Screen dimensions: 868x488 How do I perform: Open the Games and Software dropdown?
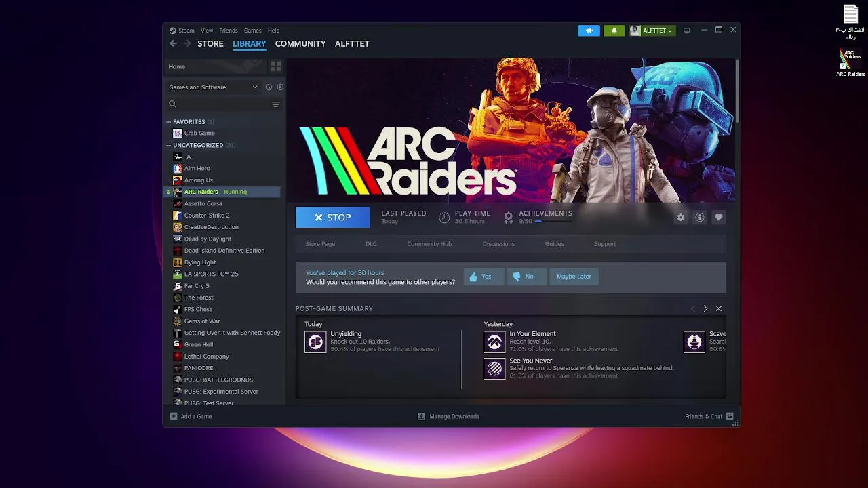pyautogui.click(x=213, y=87)
